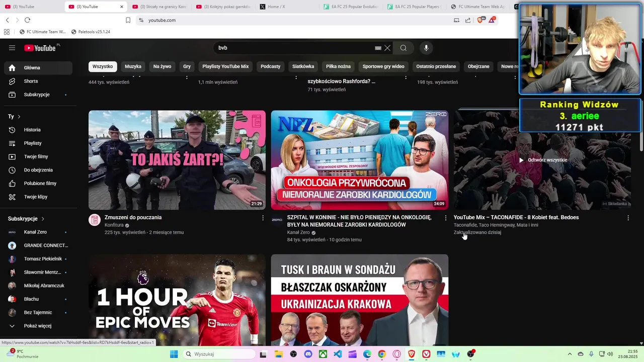Click the browser back arrow
The image size is (644, 362).
coord(7,20)
